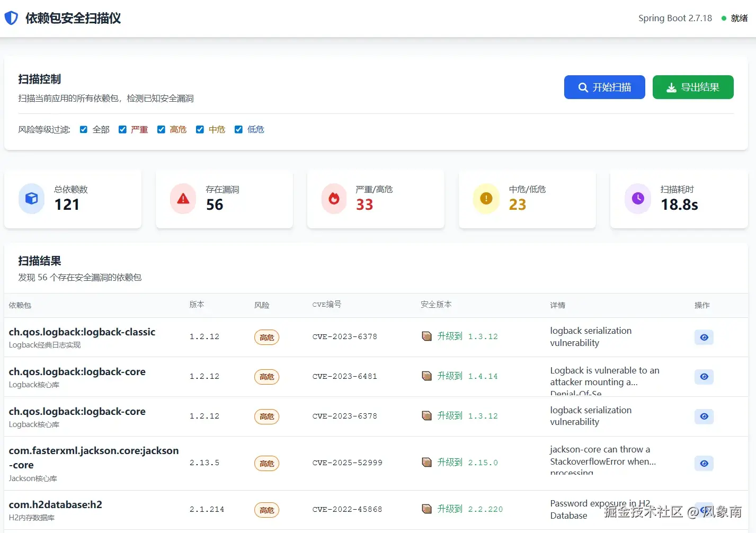This screenshot has height=533, width=756.
Task: Toggle the 严重 risk level checkbox
Action: [122, 130]
